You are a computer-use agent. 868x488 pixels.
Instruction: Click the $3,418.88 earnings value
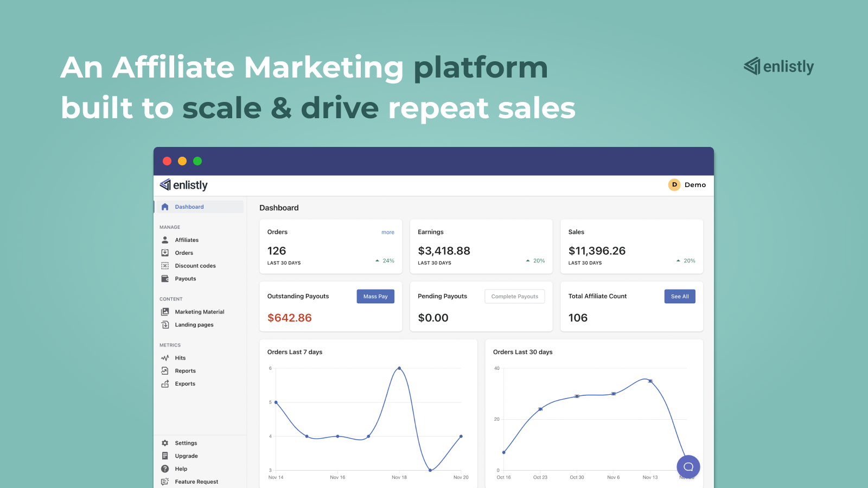tap(444, 251)
